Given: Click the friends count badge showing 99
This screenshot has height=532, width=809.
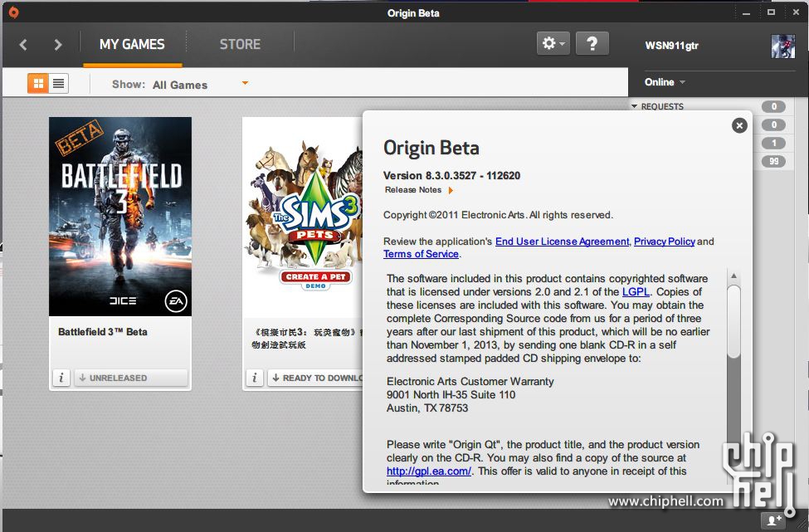Looking at the screenshot, I should [x=773, y=161].
